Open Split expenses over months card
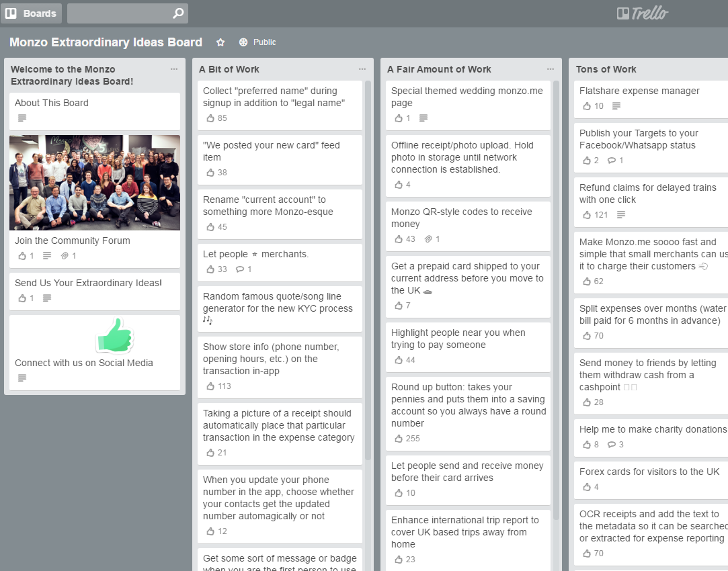Image resolution: width=728 pixels, height=571 pixels. pos(651,323)
